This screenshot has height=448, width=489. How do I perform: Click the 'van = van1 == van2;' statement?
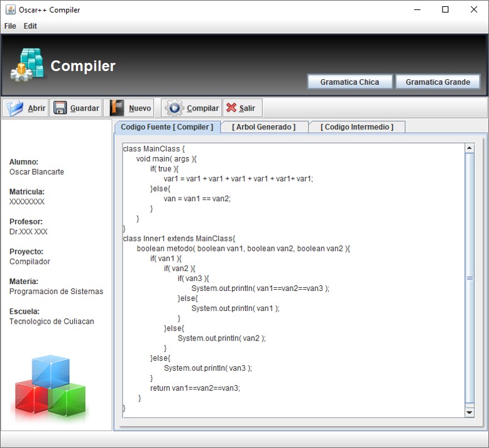197,199
